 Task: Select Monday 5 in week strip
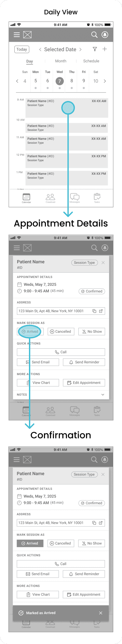pos(35,80)
